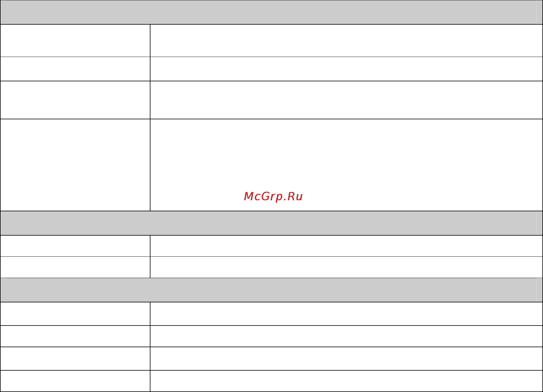Click left cell just below middle gray header
543x392 pixels.
(75, 246)
